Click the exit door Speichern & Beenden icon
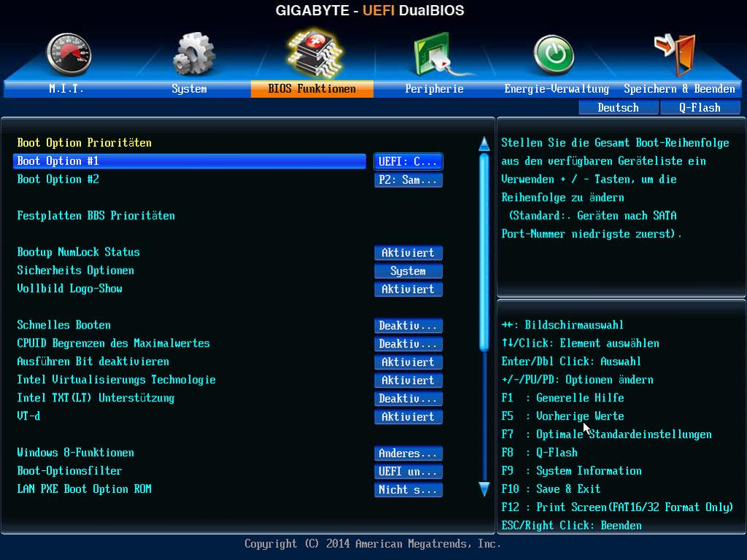 pos(675,54)
